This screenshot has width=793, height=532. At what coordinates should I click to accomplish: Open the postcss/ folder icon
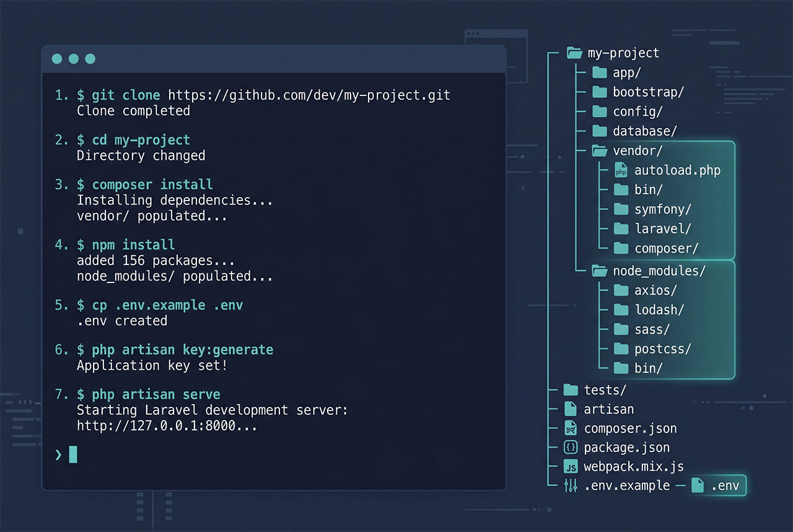(621, 349)
